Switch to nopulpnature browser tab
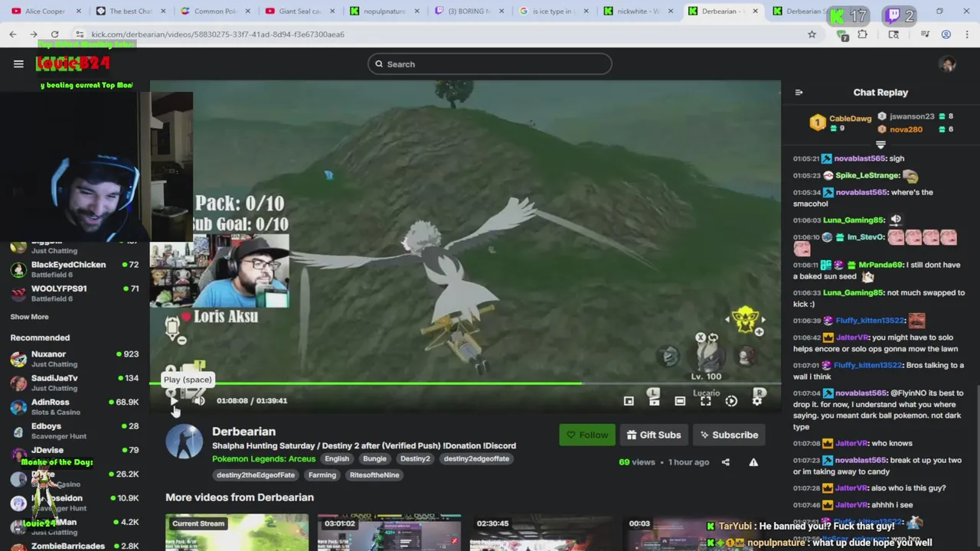Screen dimensions: 980x551 tap(384, 11)
